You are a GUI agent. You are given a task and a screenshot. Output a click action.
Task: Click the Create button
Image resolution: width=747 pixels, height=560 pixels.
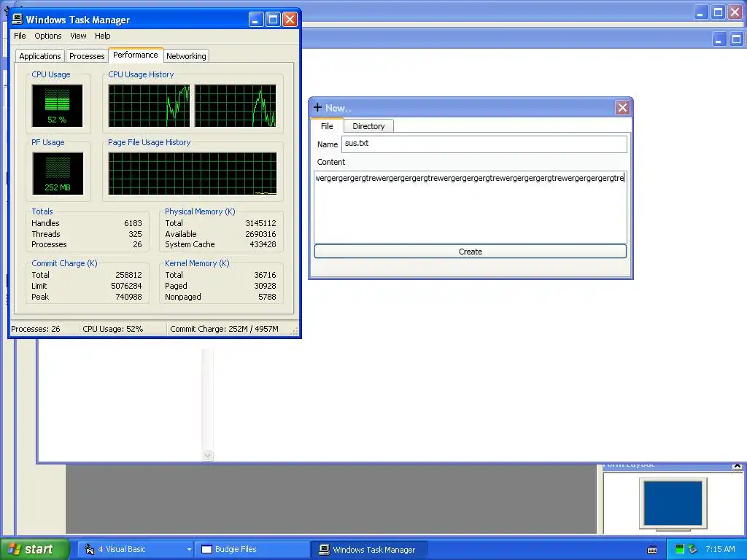pos(471,252)
